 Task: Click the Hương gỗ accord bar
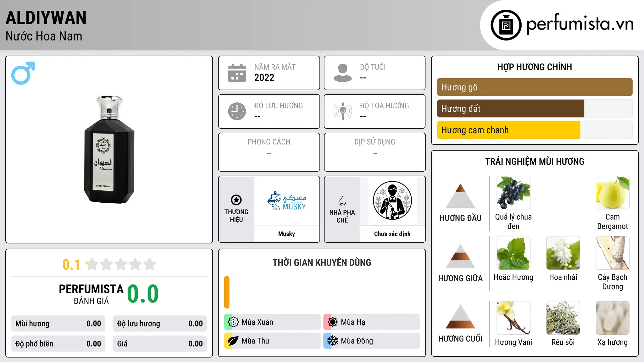tap(535, 87)
